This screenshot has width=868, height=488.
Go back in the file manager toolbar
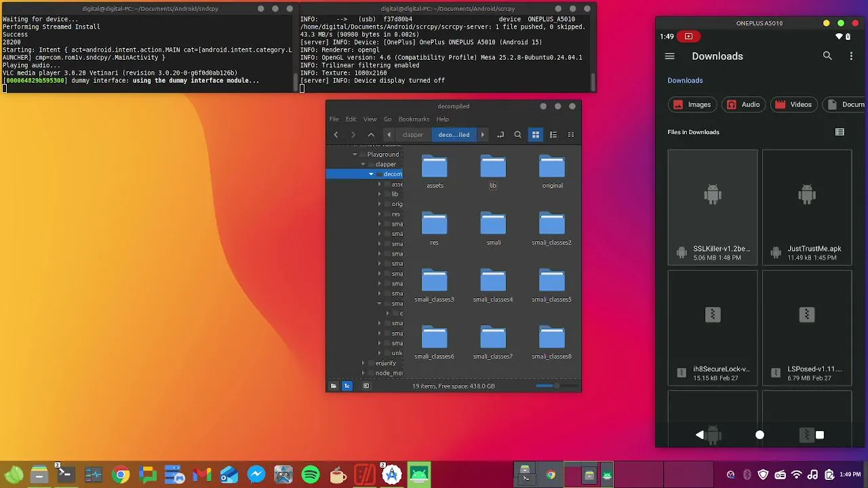pyautogui.click(x=336, y=135)
